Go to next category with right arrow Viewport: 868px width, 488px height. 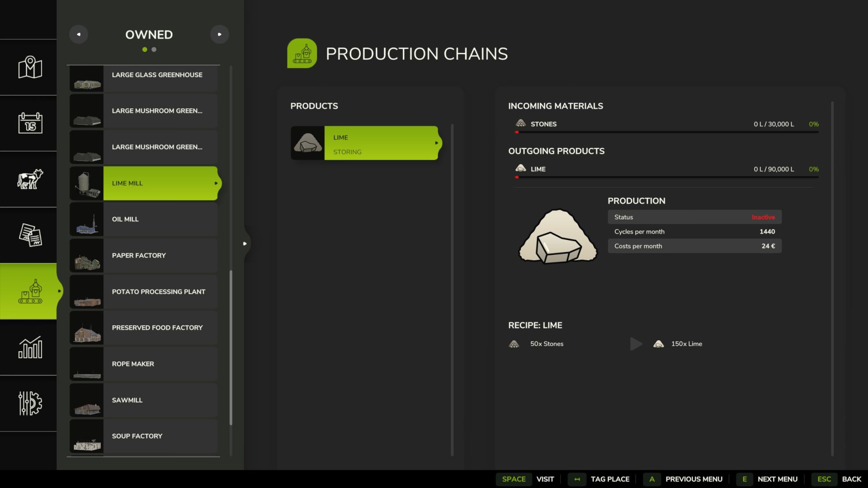(220, 34)
